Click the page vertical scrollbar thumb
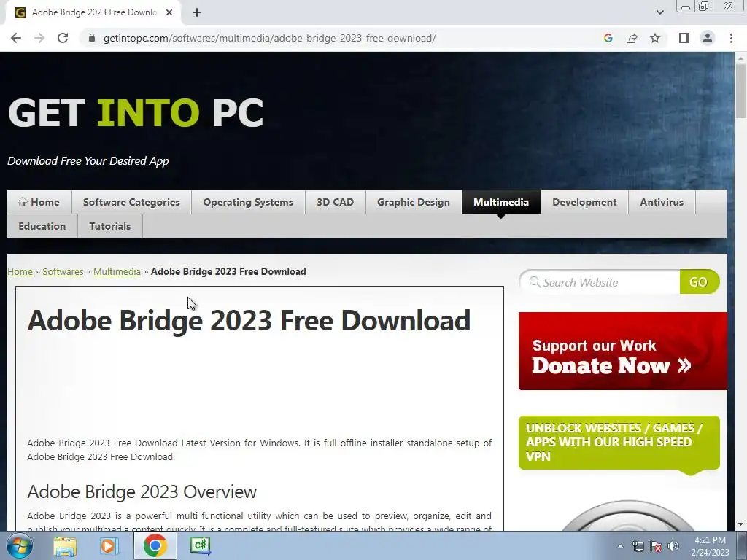The width and height of the screenshot is (747, 560). (x=741, y=90)
